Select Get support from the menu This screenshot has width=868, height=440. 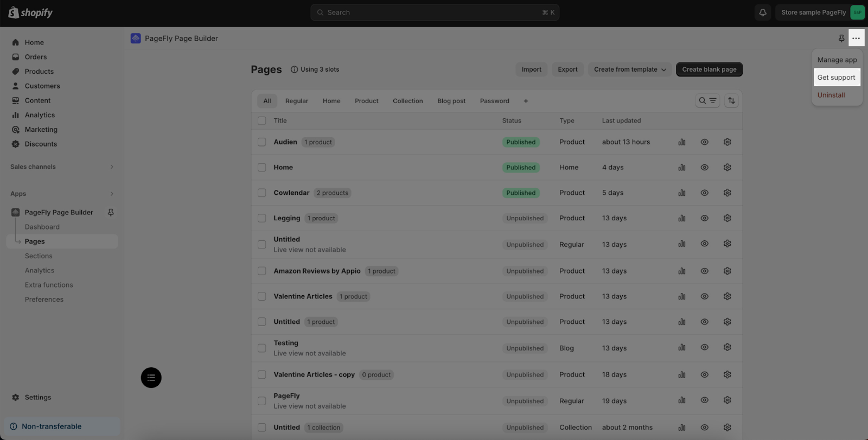coord(837,78)
